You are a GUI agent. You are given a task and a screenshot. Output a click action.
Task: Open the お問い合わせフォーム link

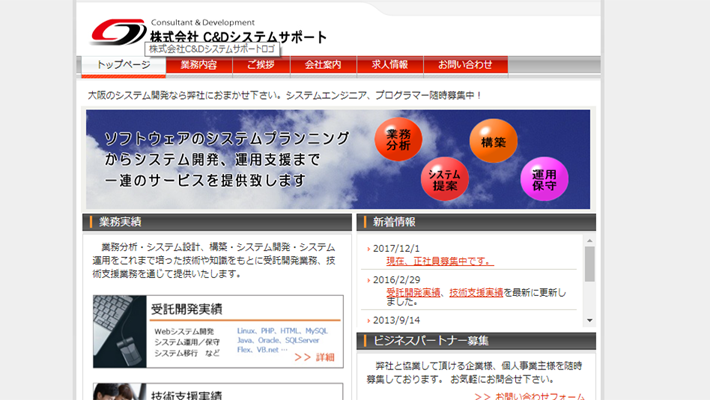529,396
